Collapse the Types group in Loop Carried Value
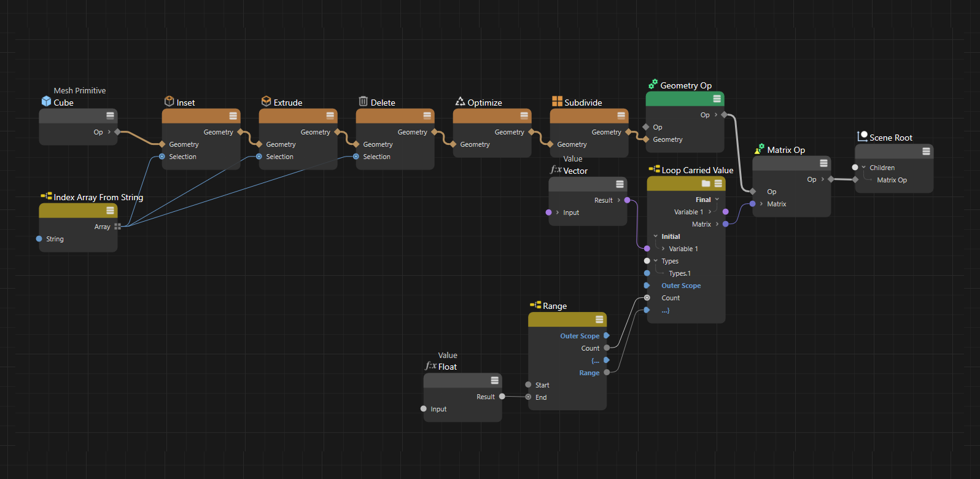The width and height of the screenshot is (980, 479). (656, 261)
